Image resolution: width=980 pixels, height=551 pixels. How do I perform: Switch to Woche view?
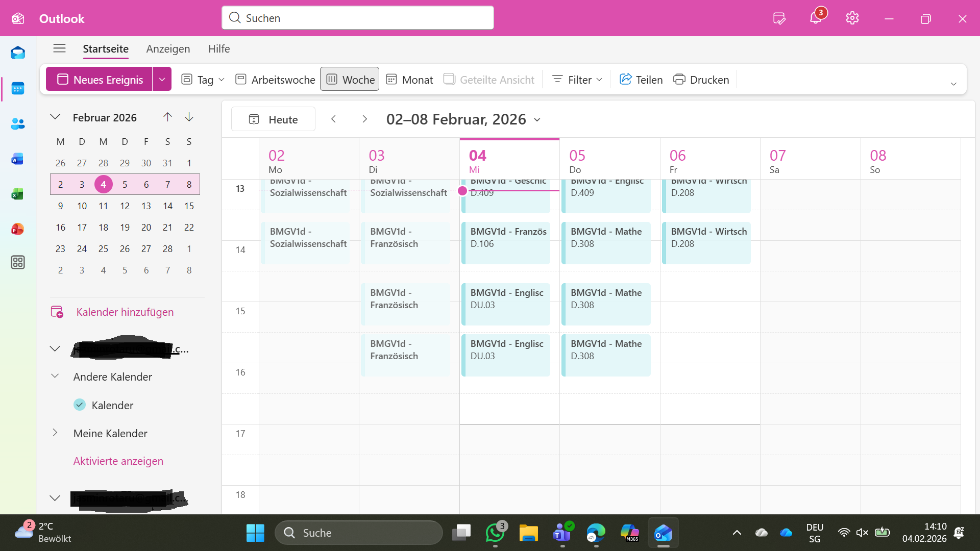pos(350,80)
